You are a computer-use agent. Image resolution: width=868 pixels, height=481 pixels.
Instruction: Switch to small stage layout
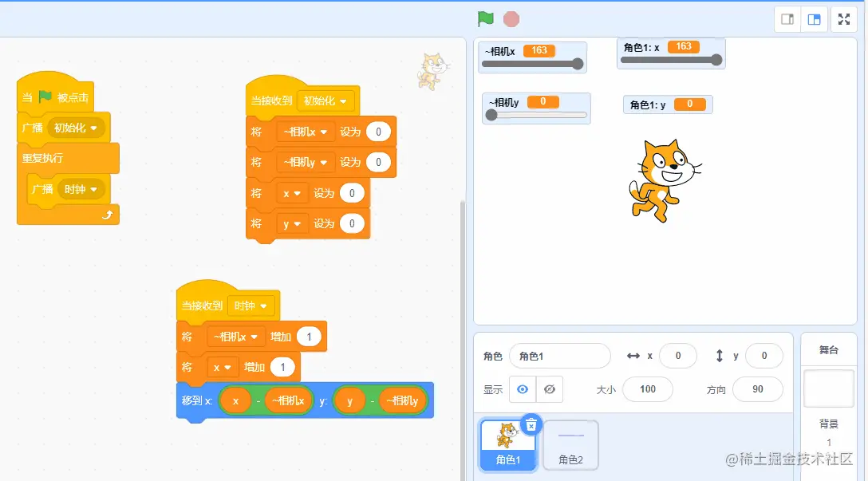[x=787, y=19]
